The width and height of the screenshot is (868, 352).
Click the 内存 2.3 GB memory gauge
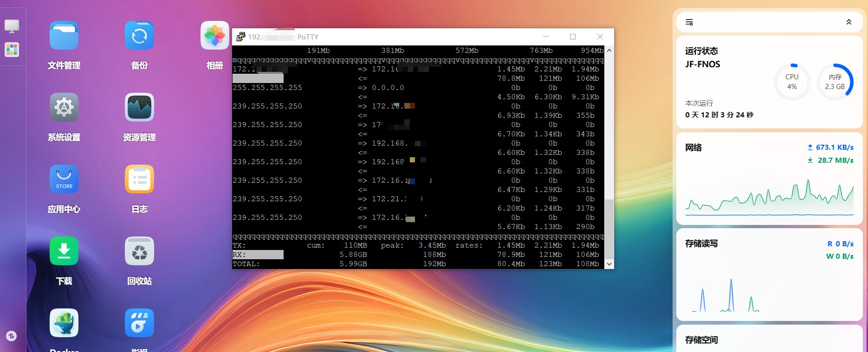[x=835, y=82]
